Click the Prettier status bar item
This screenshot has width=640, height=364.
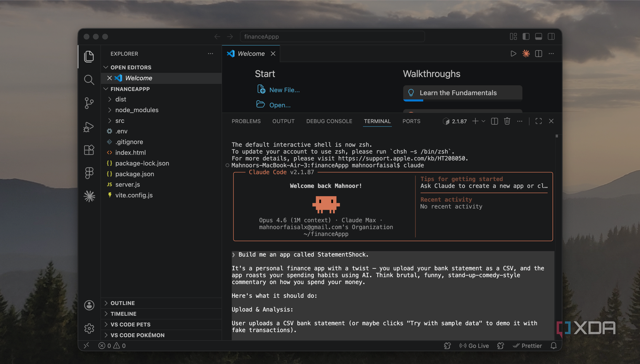pos(528,345)
